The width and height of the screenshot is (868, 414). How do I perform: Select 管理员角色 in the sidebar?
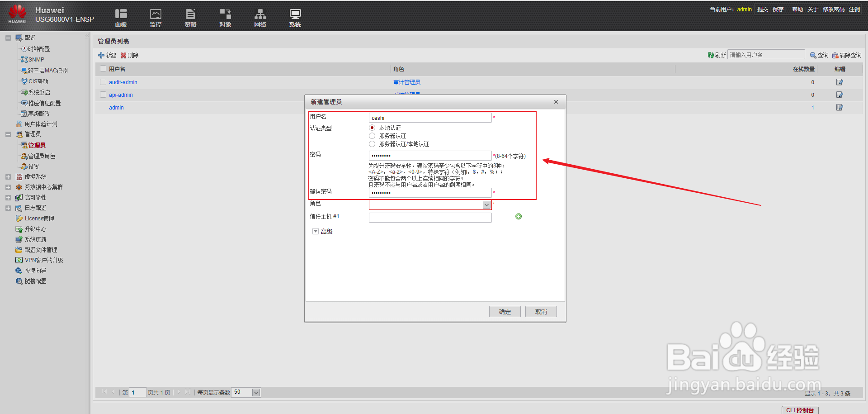(x=42, y=156)
